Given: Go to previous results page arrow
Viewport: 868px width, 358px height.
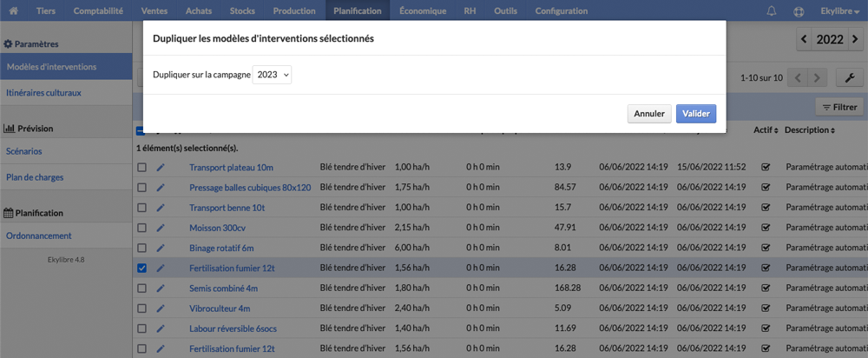Looking at the screenshot, I should [x=798, y=77].
